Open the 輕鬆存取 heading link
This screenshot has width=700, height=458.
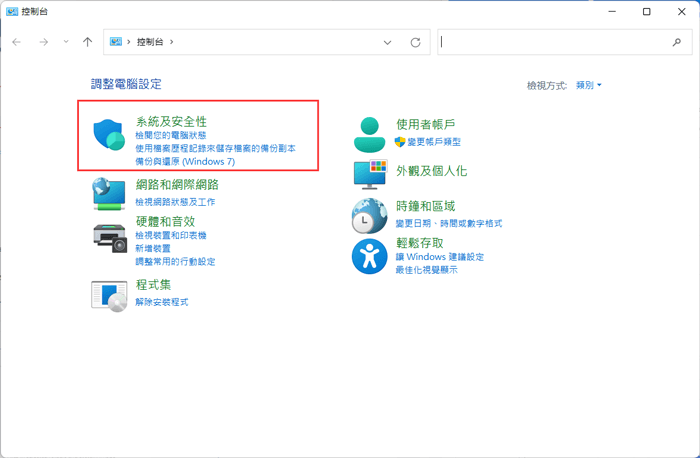[420, 242]
